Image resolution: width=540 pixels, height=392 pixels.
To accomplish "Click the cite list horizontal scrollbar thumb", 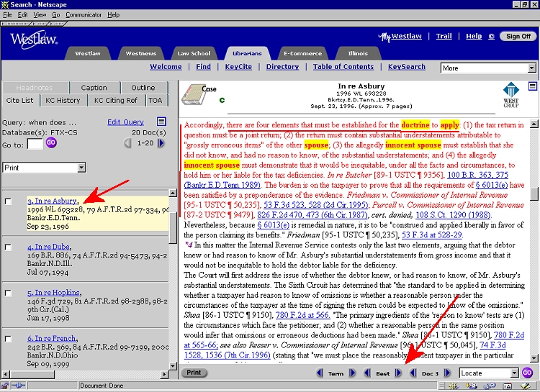I will [x=32, y=374].
